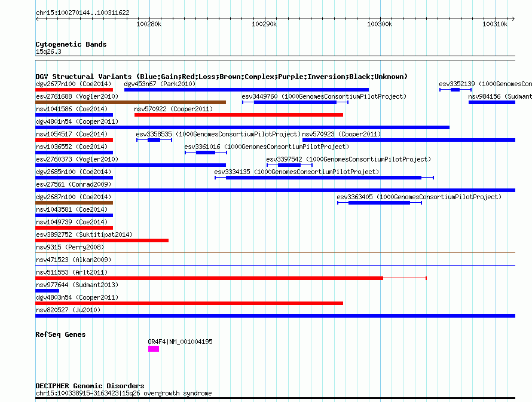Click the magenta OR4F4 gene block
Viewport: 532px width, 402px height.
click(x=154, y=349)
